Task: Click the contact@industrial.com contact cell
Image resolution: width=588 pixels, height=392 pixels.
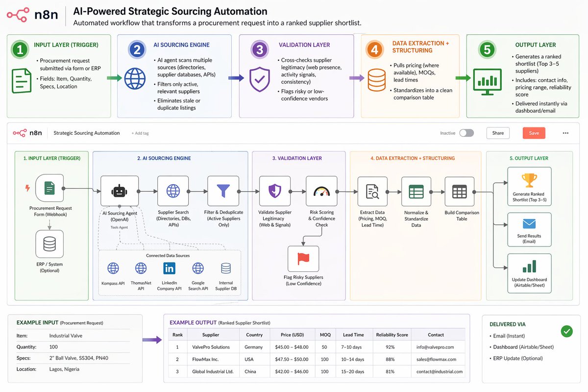Action: (438, 371)
